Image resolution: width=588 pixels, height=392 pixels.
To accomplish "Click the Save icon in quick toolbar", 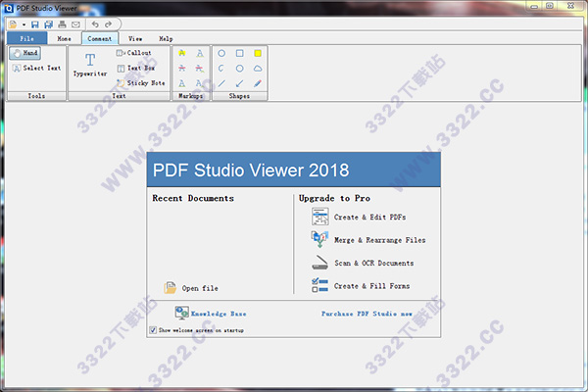I will click(x=35, y=24).
